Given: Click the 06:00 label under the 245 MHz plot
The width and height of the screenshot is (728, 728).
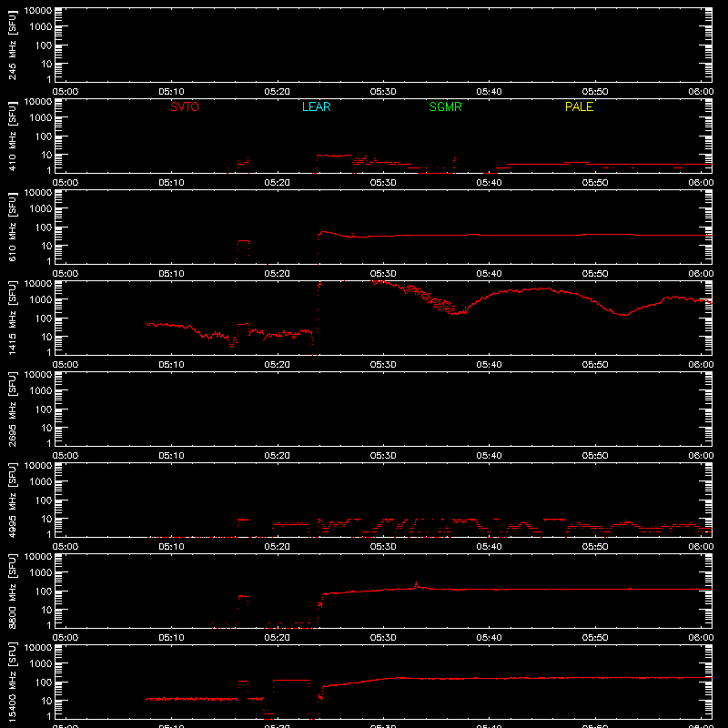Looking at the screenshot, I should 701,92.
